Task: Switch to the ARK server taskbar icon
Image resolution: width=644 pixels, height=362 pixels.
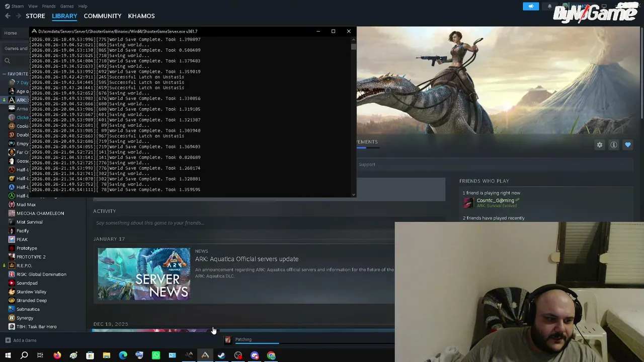Action: [x=205, y=355]
